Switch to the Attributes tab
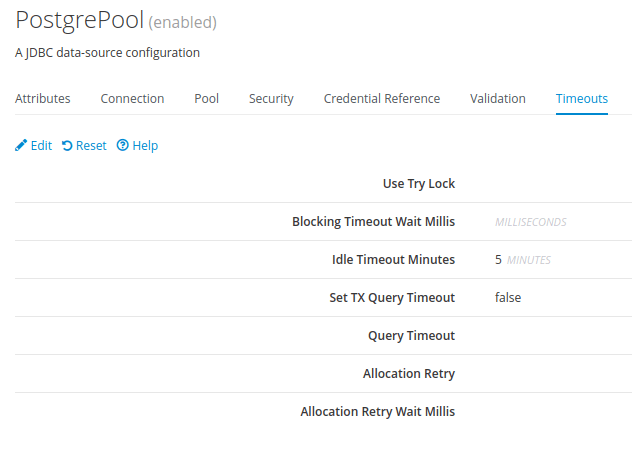The image size is (632, 454). (43, 99)
